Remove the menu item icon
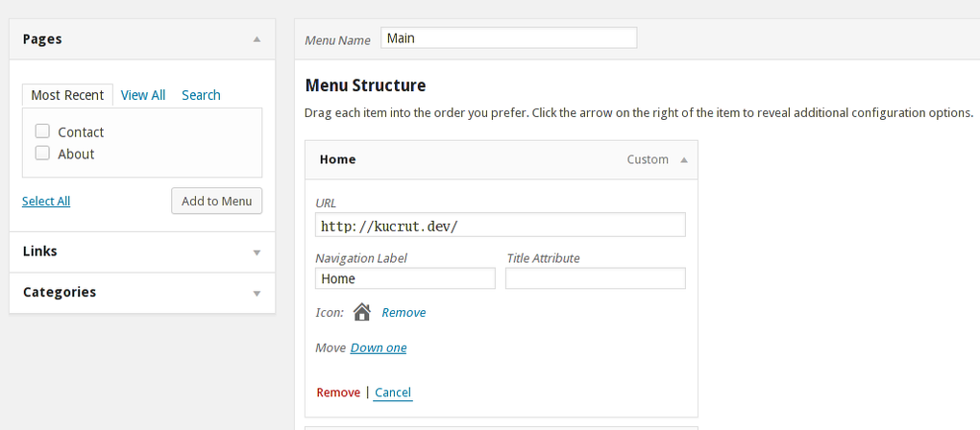Screen dimensions: 980x430 tap(404, 313)
